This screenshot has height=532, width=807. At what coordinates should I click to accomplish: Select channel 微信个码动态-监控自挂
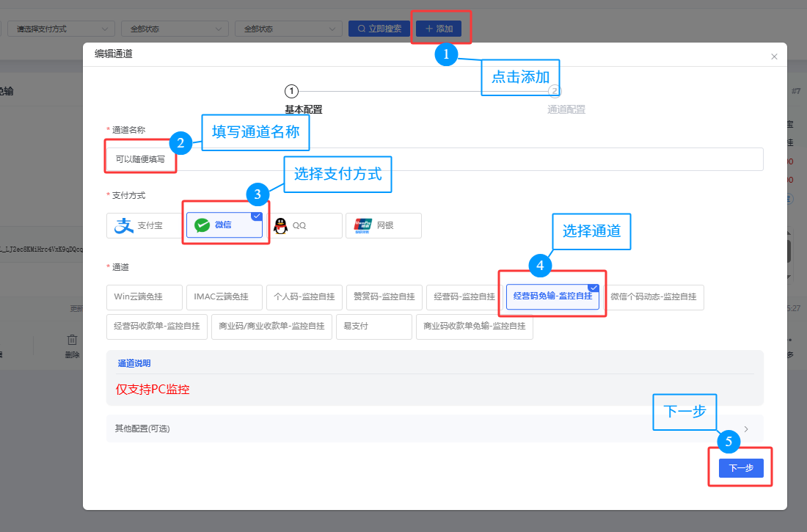pyautogui.click(x=654, y=297)
